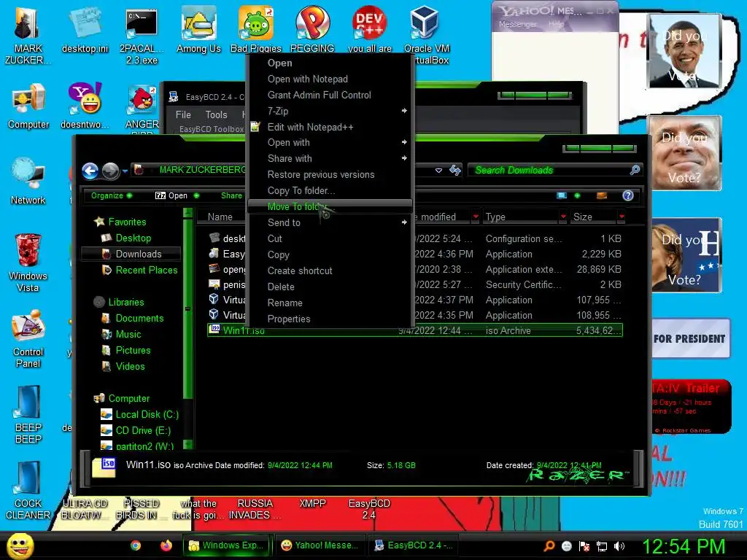Screen dimensions: 747x560
Task: Choose Open in the context menu
Action: click(x=329, y=63)
